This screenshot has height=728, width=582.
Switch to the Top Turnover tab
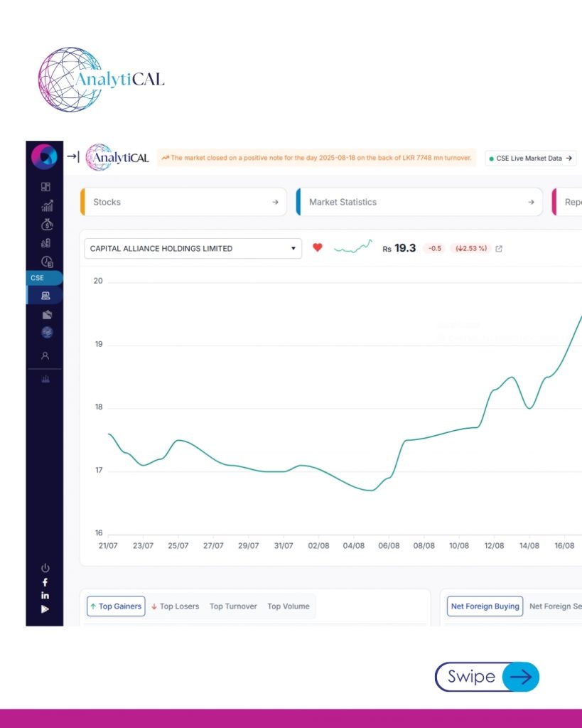pyautogui.click(x=233, y=606)
